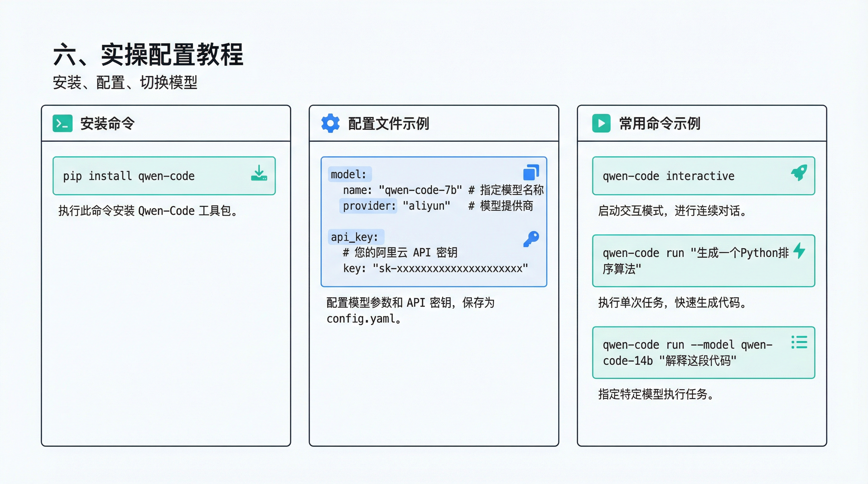
Task: Click the description 执行此命令安装 Qwen-Code 工具包
Action: click(148, 211)
